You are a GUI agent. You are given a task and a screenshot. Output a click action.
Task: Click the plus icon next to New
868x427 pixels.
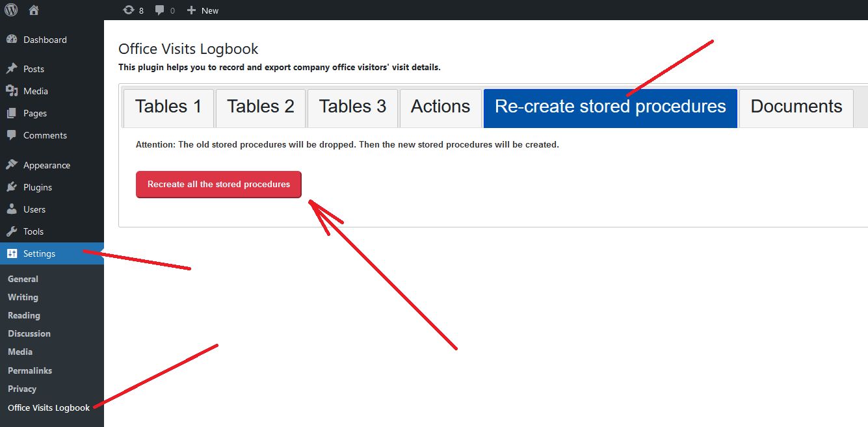tap(191, 10)
